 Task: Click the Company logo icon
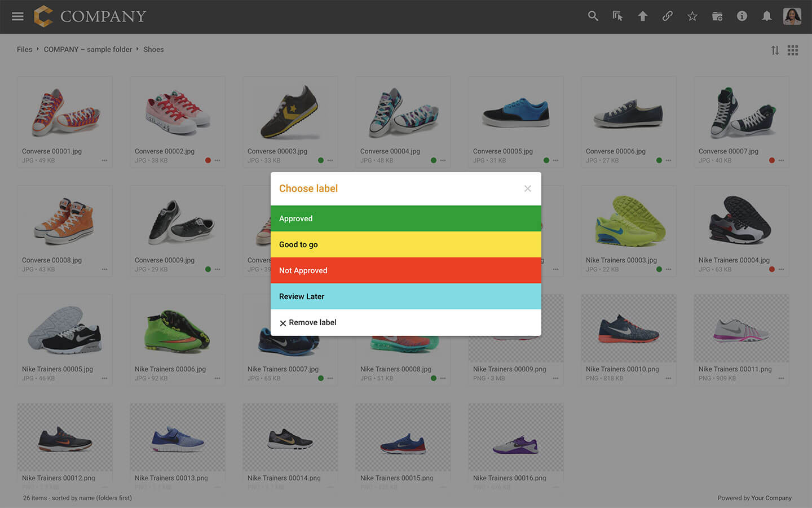point(43,16)
